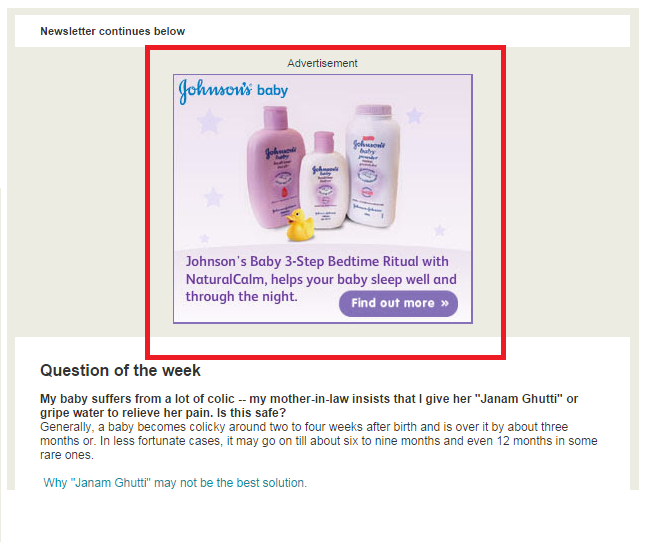Click the Find out more button
This screenshot has width=646, height=542.
[x=398, y=304]
